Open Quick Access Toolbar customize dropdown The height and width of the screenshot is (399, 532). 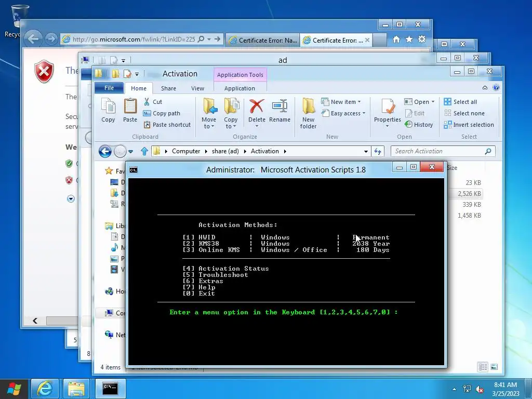click(x=137, y=74)
